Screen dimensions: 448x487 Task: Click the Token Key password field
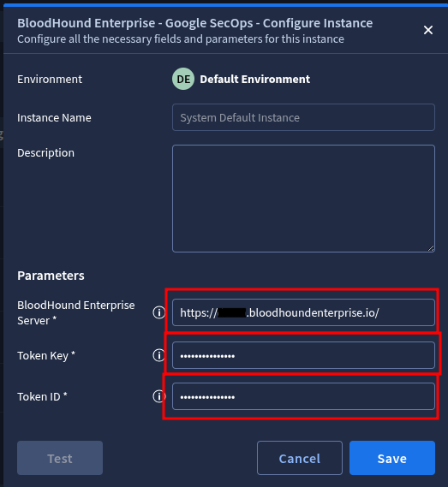tap(303, 355)
